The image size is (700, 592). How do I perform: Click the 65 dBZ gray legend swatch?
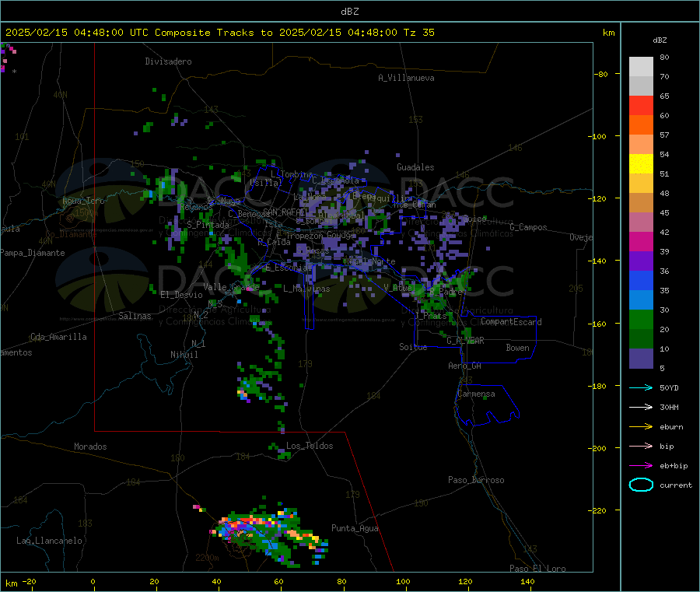point(641,86)
